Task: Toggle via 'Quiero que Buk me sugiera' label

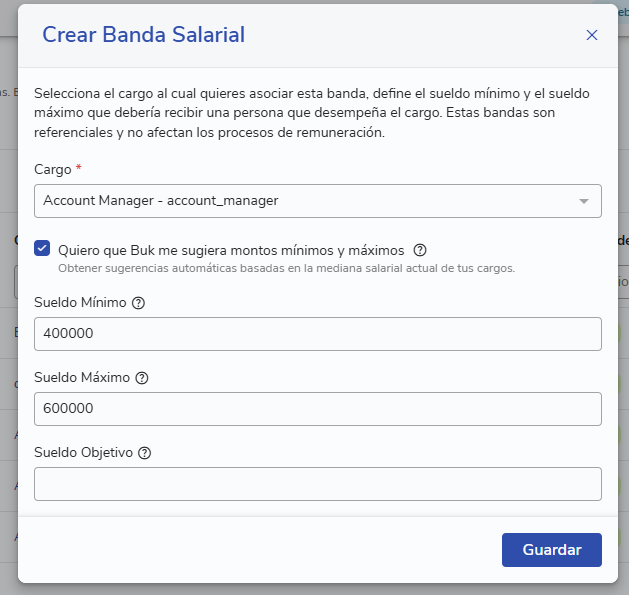Action: [231, 250]
